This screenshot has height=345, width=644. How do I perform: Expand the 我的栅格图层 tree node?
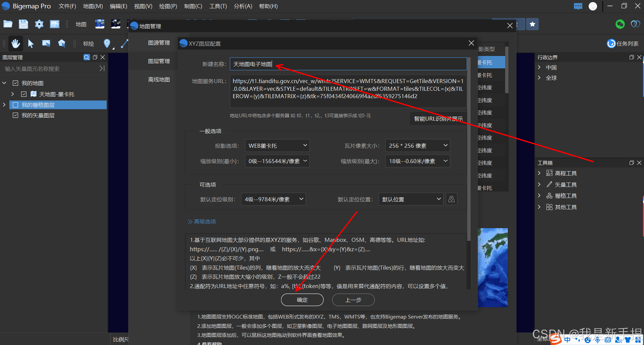pyautogui.click(x=4, y=105)
